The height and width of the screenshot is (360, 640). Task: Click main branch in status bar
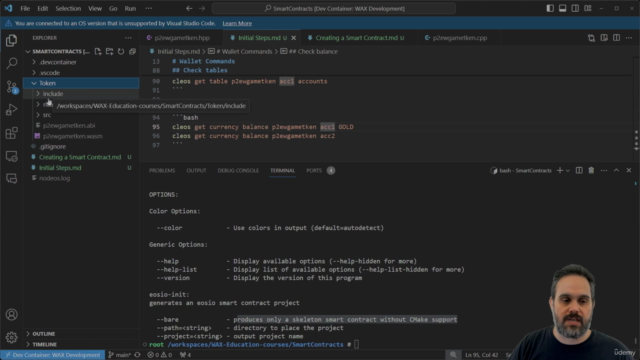pos(120,355)
